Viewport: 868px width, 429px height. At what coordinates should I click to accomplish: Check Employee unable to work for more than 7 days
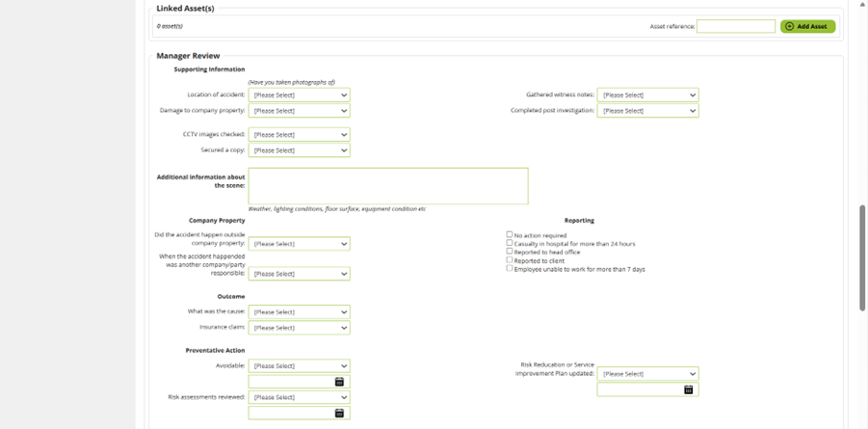click(510, 268)
